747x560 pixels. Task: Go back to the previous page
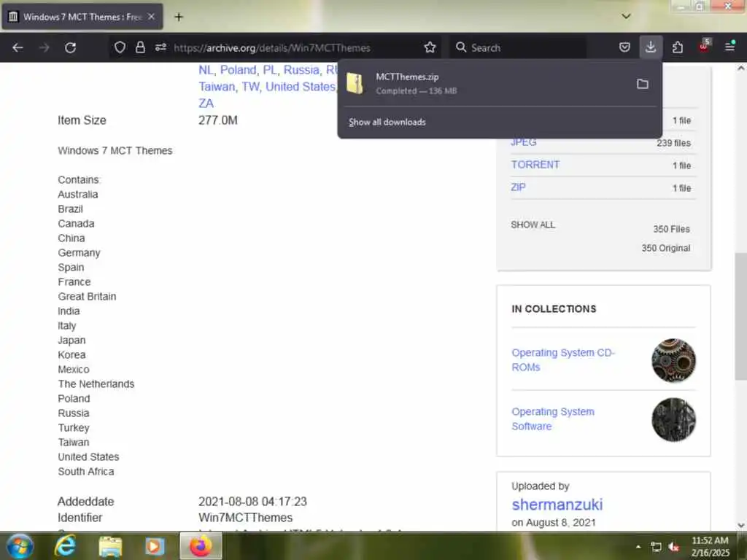[x=18, y=47]
